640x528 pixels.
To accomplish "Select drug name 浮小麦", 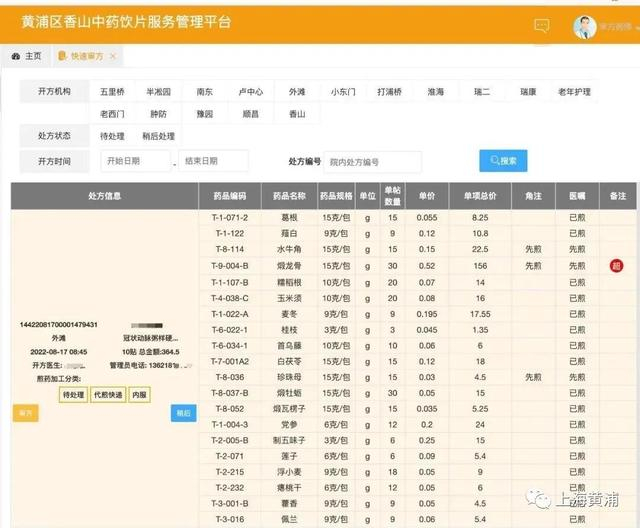I will [289, 472].
